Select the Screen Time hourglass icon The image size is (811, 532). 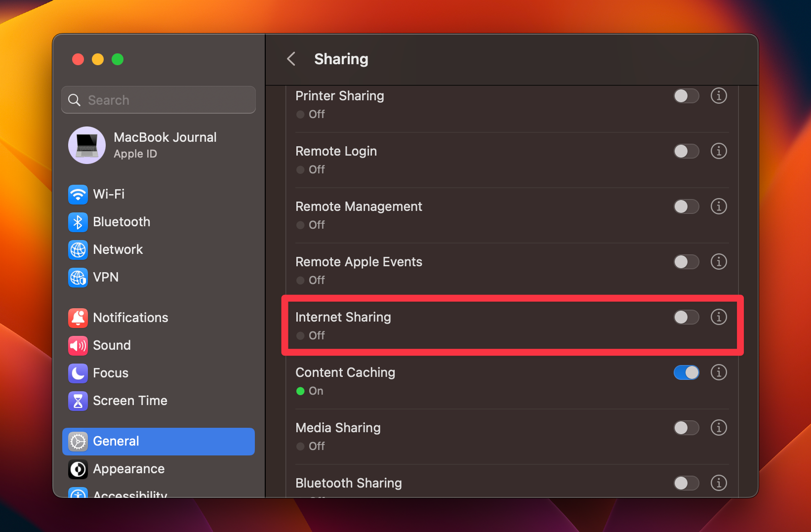(78, 401)
